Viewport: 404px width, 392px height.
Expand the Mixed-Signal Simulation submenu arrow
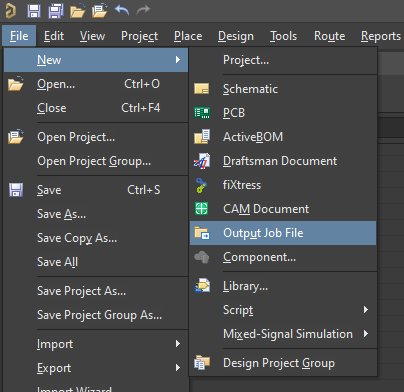tap(366, 334)
